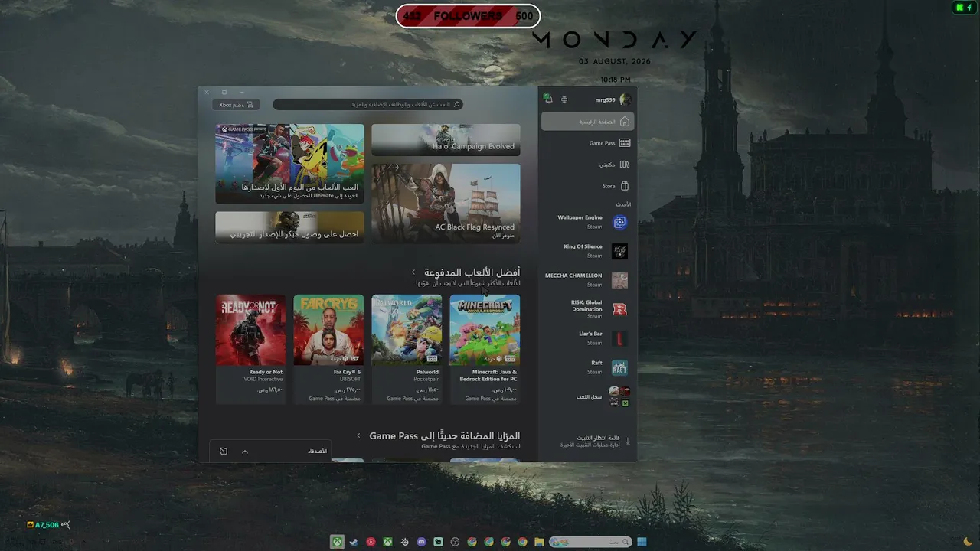Open the Halo: Campaign Evolved banner

pyautogui.click(x=446, y=140)
